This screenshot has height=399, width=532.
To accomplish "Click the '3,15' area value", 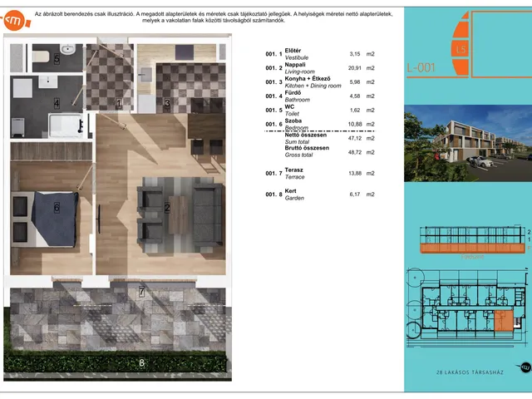I will pyautogui.click(x=355, y=54).
